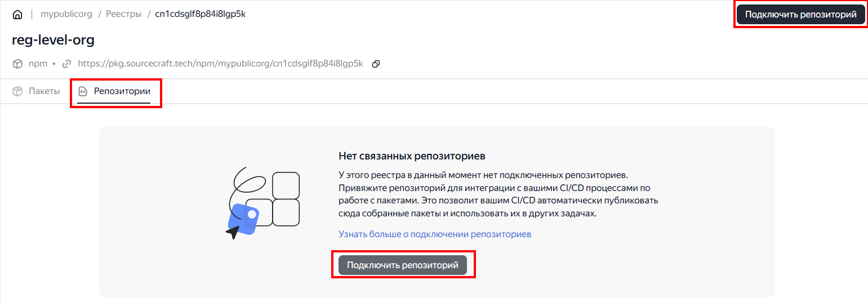Open the mypublicorg breadcrumb
The height and width of the screenshot is (302, 868).
66,14
